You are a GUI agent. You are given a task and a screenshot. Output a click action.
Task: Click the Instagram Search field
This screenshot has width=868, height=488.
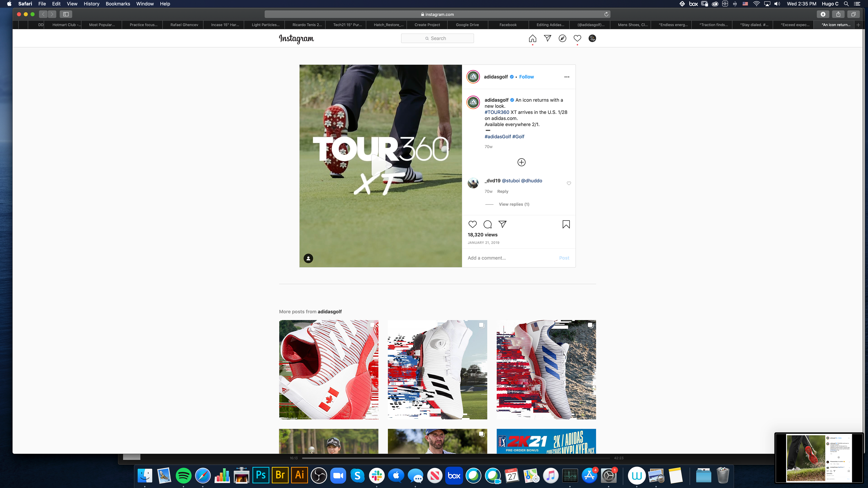[x=437, y=38]
